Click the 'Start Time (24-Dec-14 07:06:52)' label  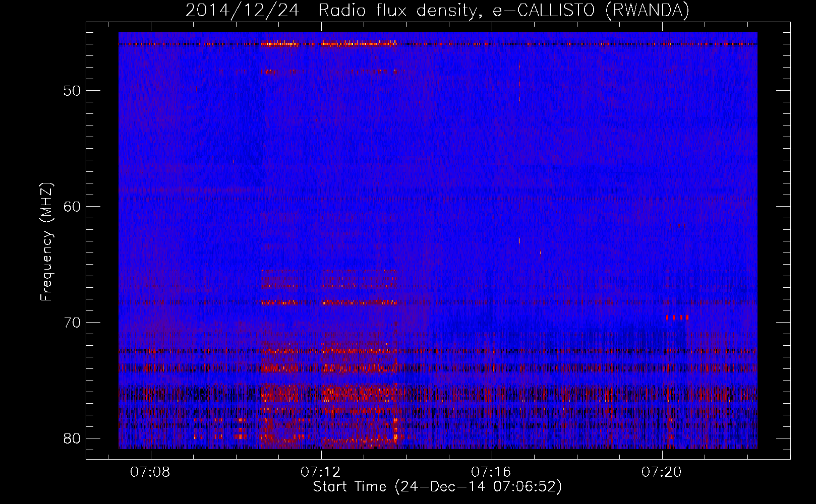point(437,487)
